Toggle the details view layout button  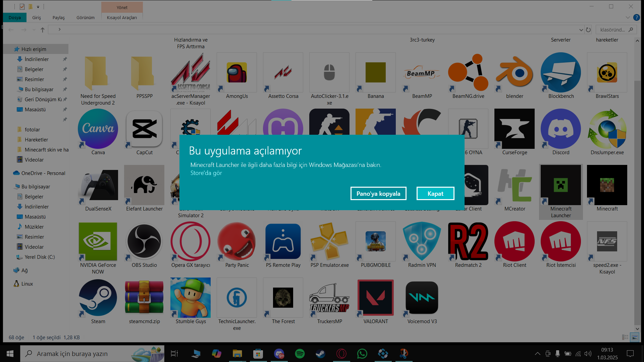(x=625, y=338)
